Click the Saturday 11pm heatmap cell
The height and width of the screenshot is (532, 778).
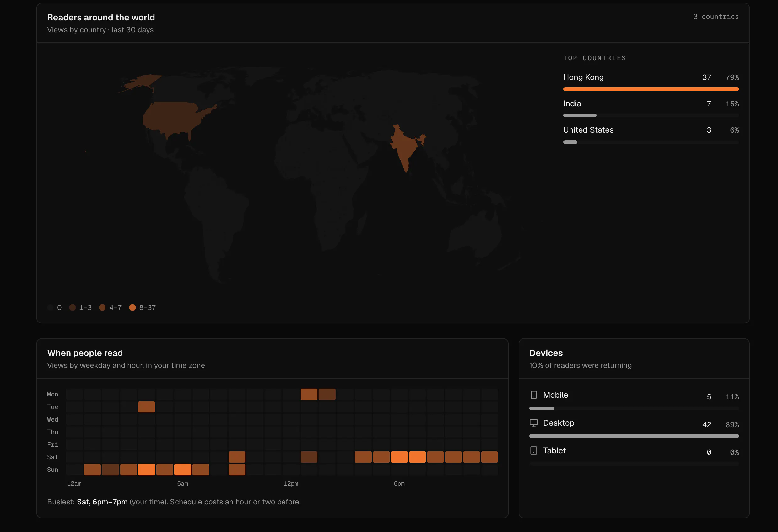(489, 457)
